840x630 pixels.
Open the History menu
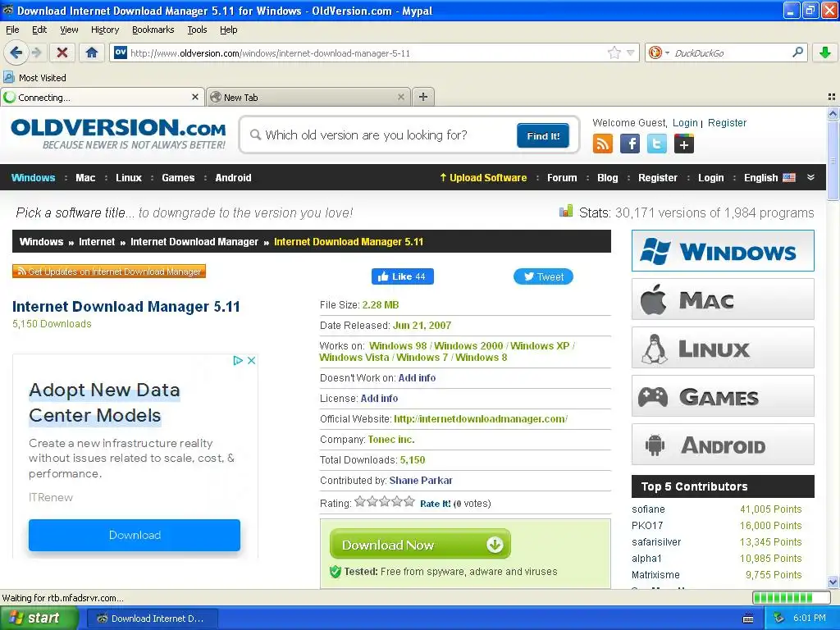105,30
